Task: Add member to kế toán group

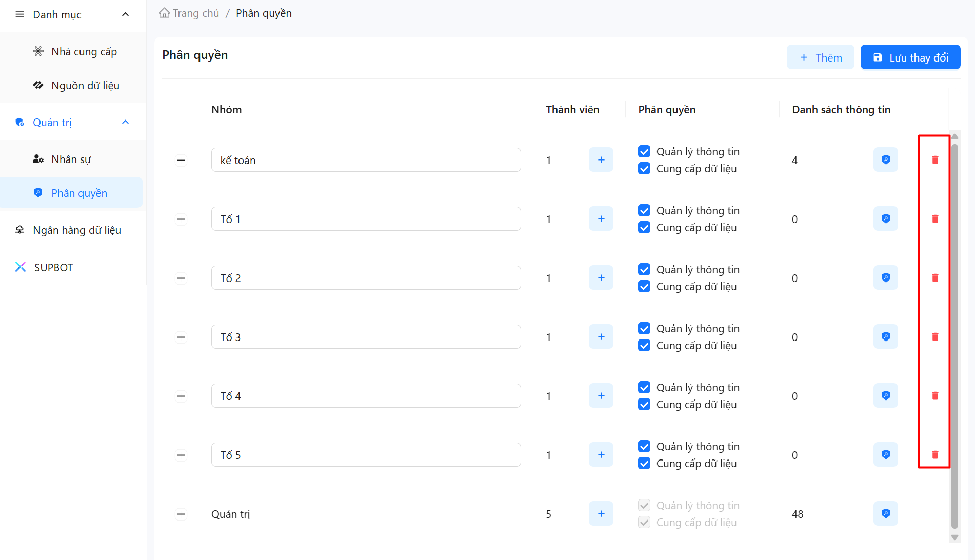Action: (601, 160)
